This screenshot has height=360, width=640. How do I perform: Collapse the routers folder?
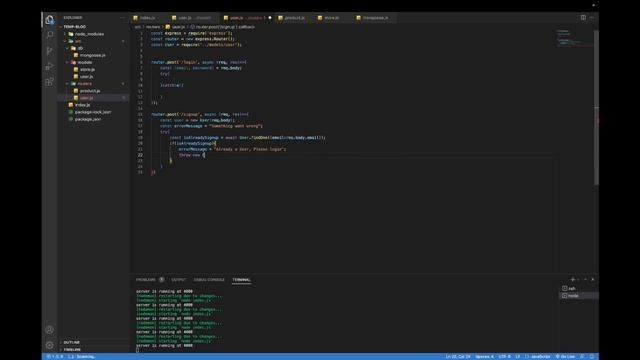tap(84, 84)
